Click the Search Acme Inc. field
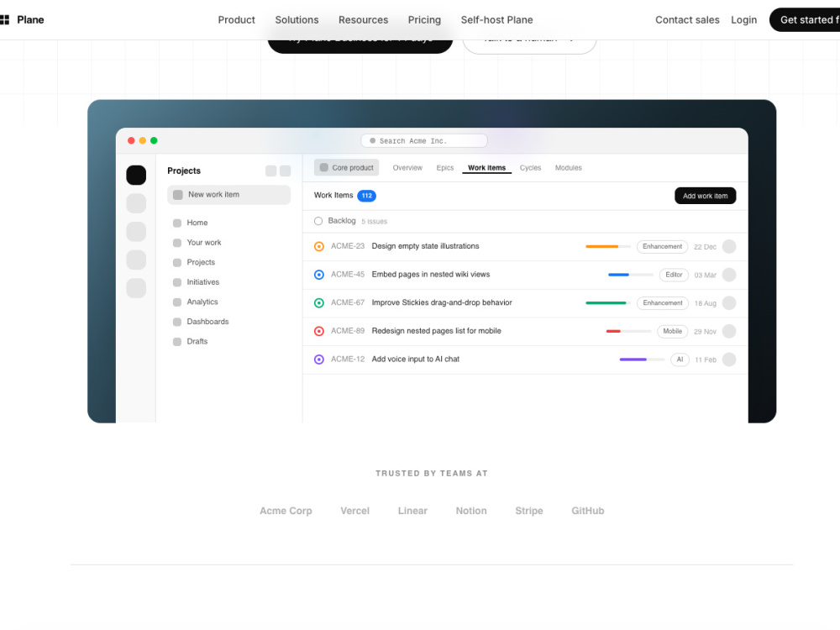Image resolution: width=840 pixels, height=630 pixels. pyautogui.click(x=423, y=141)
